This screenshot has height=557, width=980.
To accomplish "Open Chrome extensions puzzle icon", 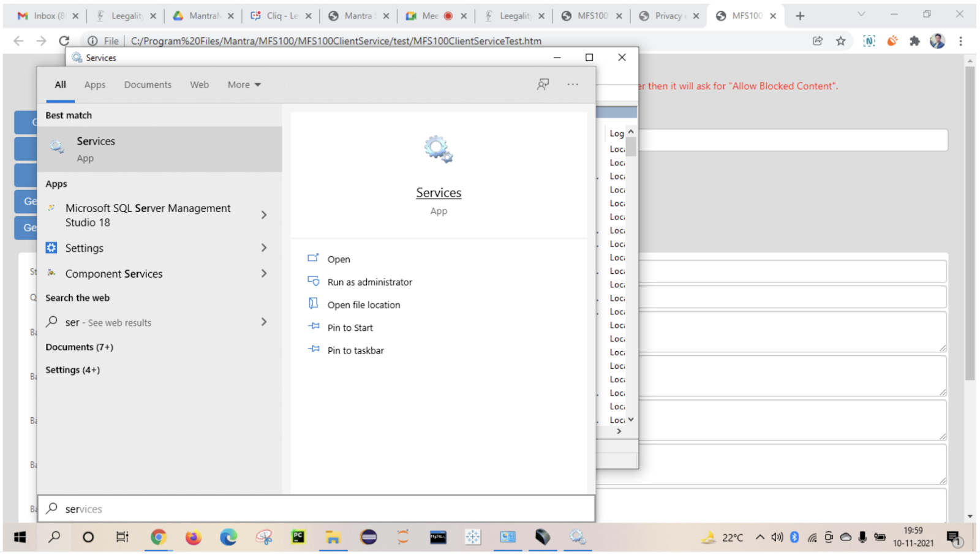I will click(914, 41).
